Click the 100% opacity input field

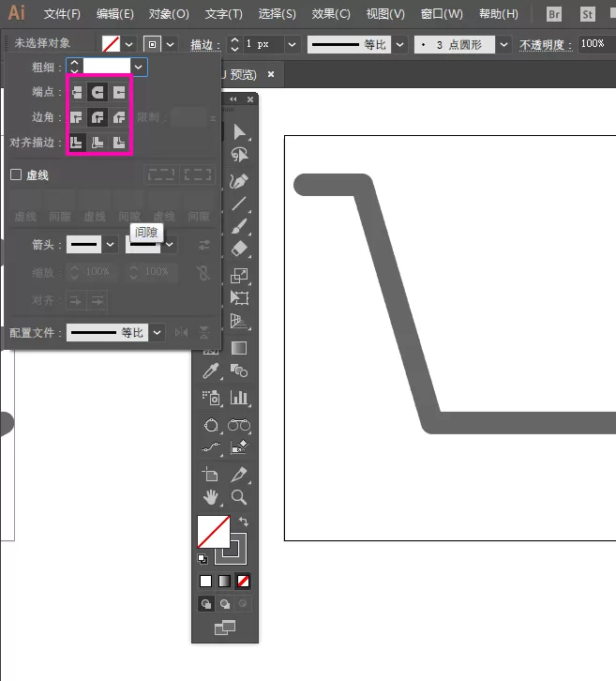pos(597,44)
